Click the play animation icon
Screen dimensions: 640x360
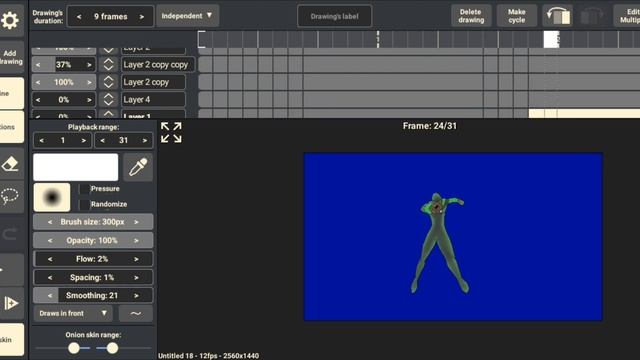(x=11, y=303)
